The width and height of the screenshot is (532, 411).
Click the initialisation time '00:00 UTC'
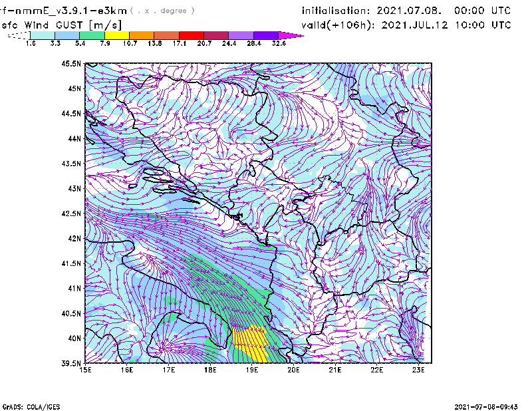483,11
